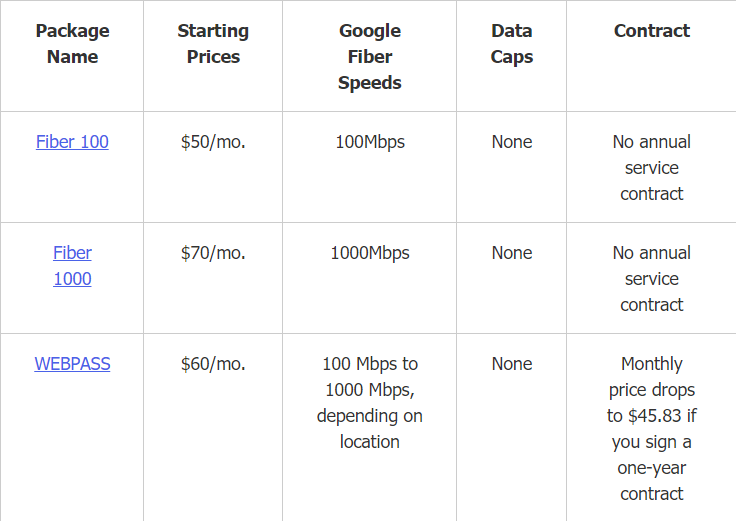Click the Data Caps None for Fiber 100
This screenshot has width=736, height=521.
coord(512,142)
